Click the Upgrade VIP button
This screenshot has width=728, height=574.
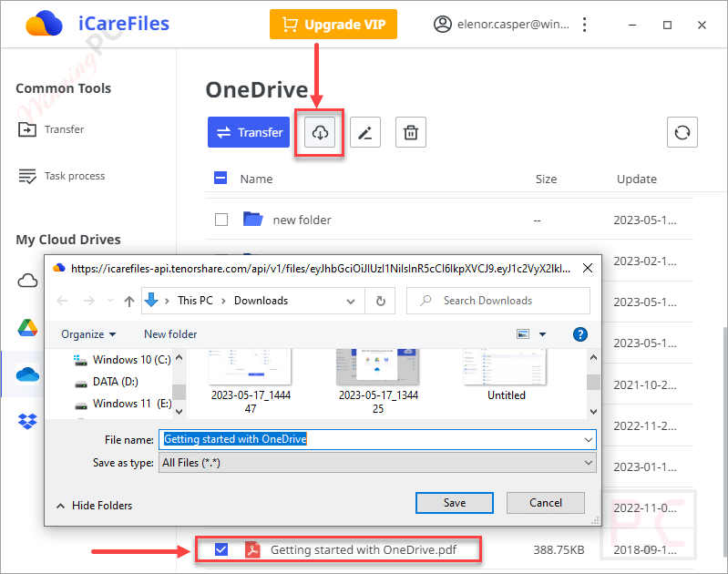click(333, 25)
